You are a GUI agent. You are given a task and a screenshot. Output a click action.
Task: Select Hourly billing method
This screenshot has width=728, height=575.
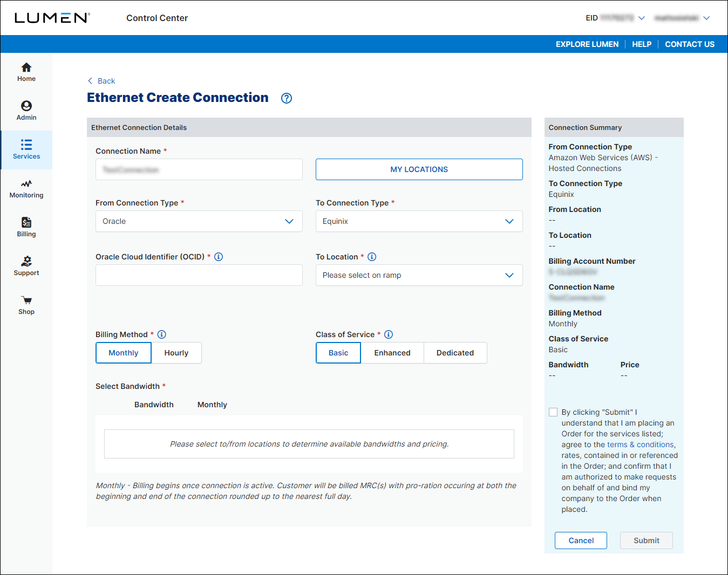pyautogui.click(x=176, y=353)
